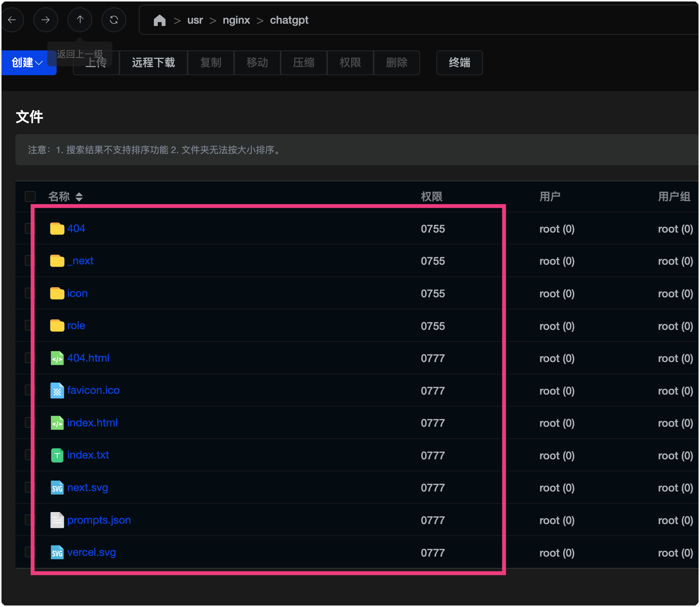
Task: Click the 权限 toolbar button
Action: 350,62
